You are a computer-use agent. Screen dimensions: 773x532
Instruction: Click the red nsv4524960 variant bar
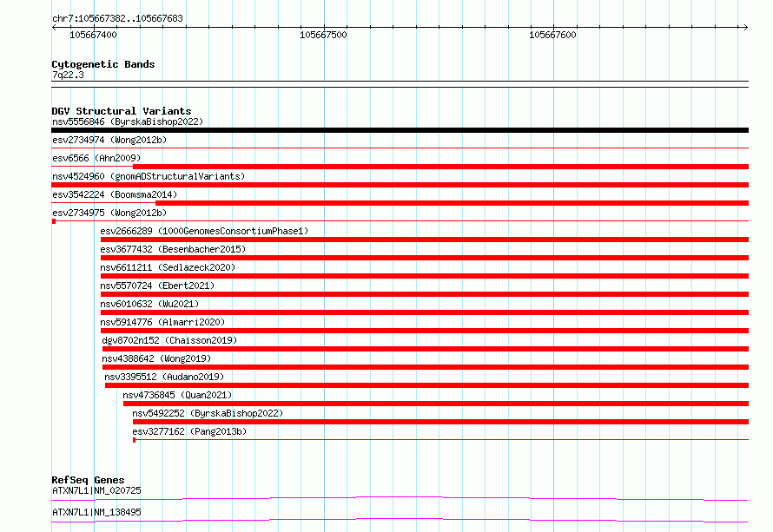(400, 185)
